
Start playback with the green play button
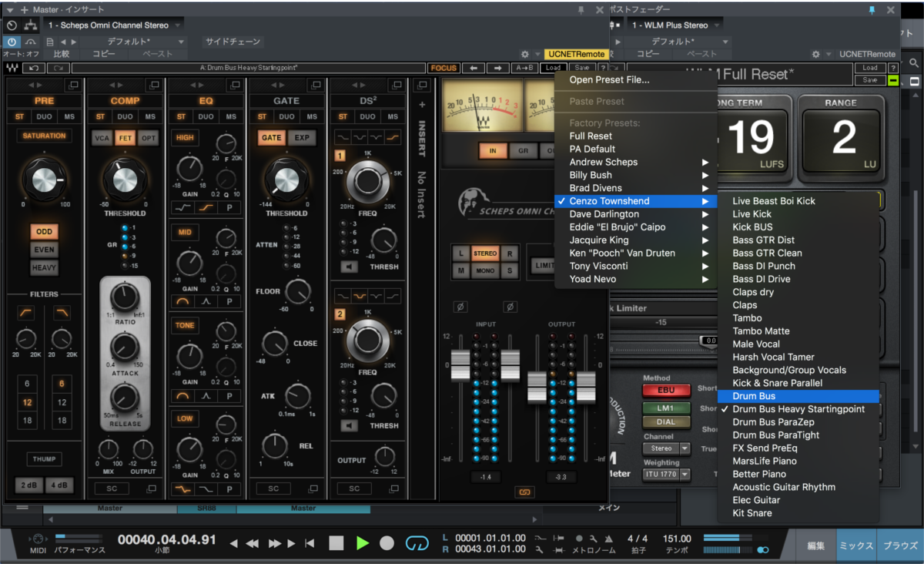click(x=362, y=543)
